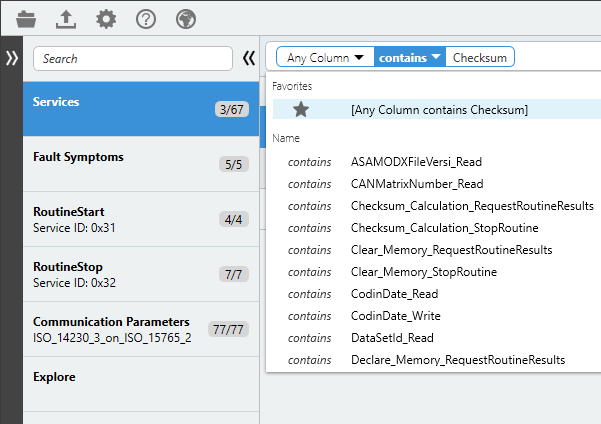601x424 pixels.
Task: Select the Services category
Action: [141, 109]
